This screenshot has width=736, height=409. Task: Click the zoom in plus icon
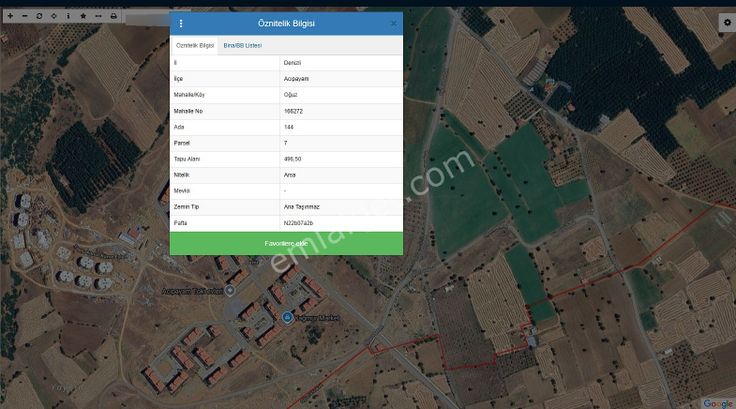tap(10, 16)
